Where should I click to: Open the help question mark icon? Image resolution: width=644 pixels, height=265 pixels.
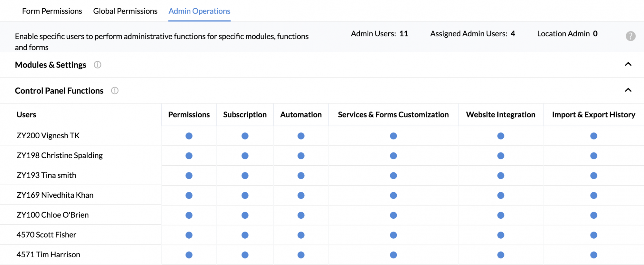click(x=630, y=36)
